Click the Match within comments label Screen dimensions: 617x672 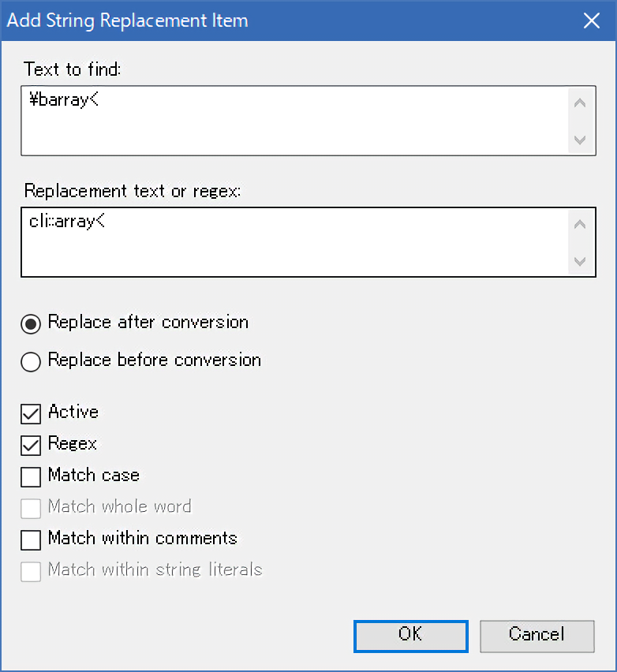pos(142,538)
